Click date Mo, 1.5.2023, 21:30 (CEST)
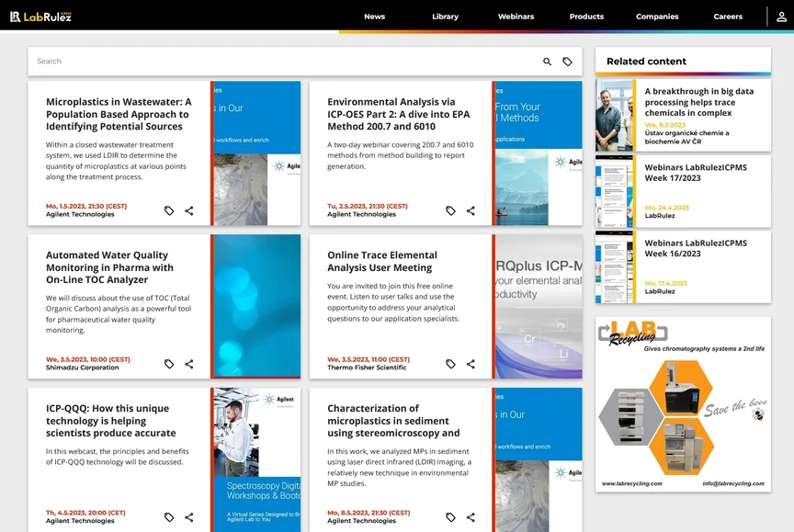794x532 pixels. pyautogui.click(x=86, y=206)
